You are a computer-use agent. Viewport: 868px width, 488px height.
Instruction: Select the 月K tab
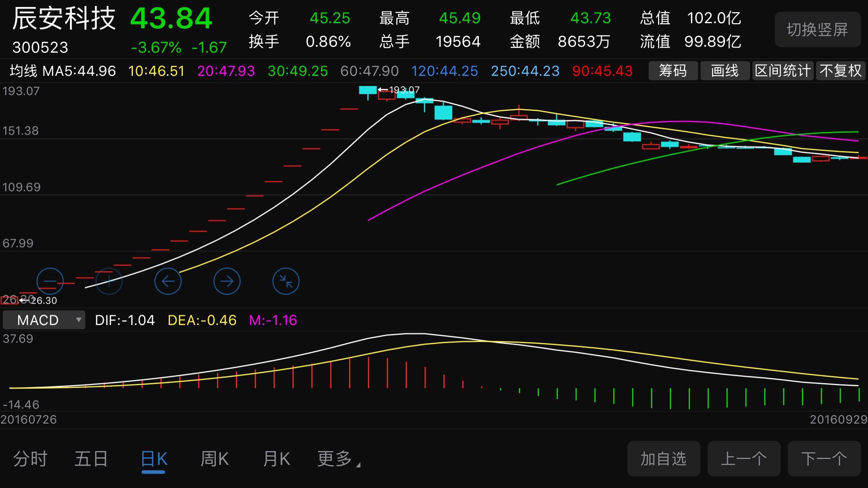(276, 459)
